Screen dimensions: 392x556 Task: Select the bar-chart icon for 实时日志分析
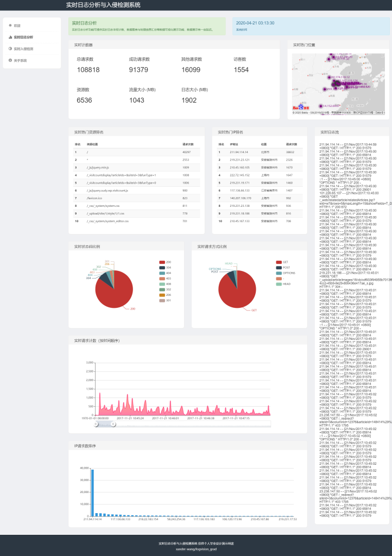(x=10, y=37)
